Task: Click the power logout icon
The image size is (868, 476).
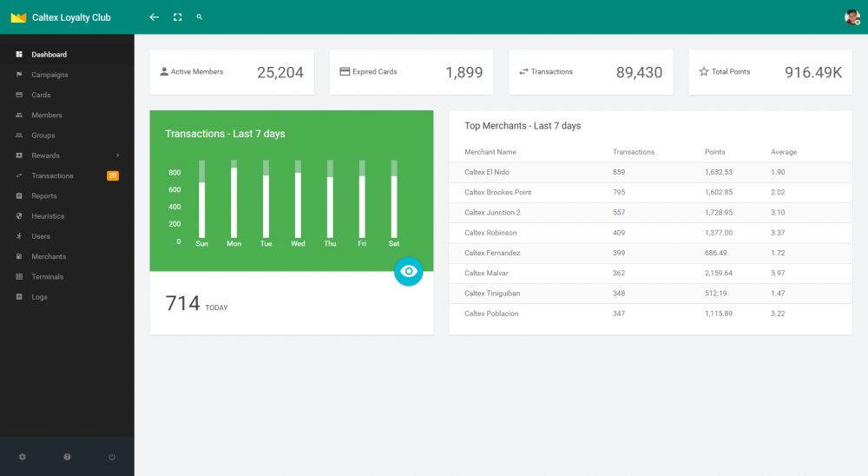Action: click(112, 457)
